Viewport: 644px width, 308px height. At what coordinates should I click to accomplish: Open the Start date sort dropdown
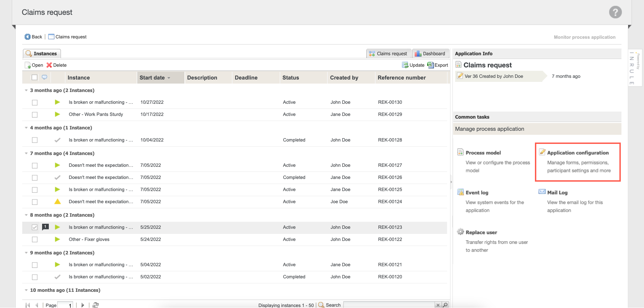[169, 77]
